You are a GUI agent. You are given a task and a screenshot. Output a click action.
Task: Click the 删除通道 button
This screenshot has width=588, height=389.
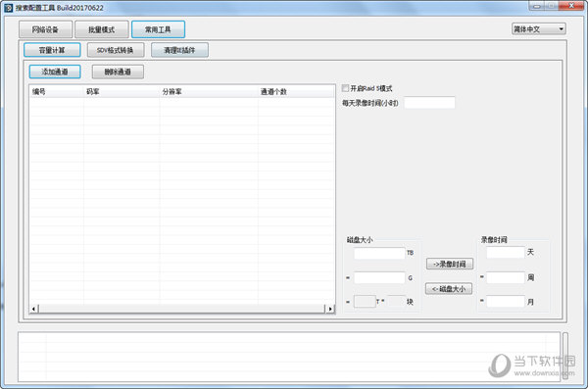point(118,72)
